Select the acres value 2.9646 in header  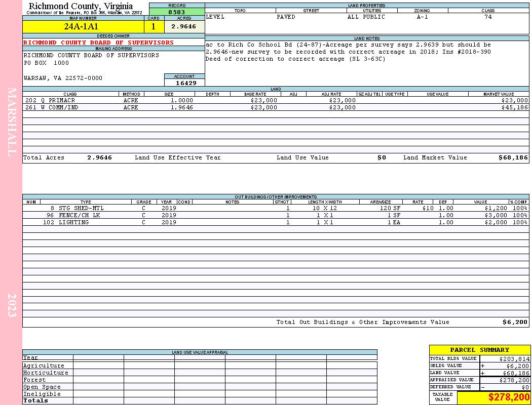pyautogui.click(x=184, y=26)
